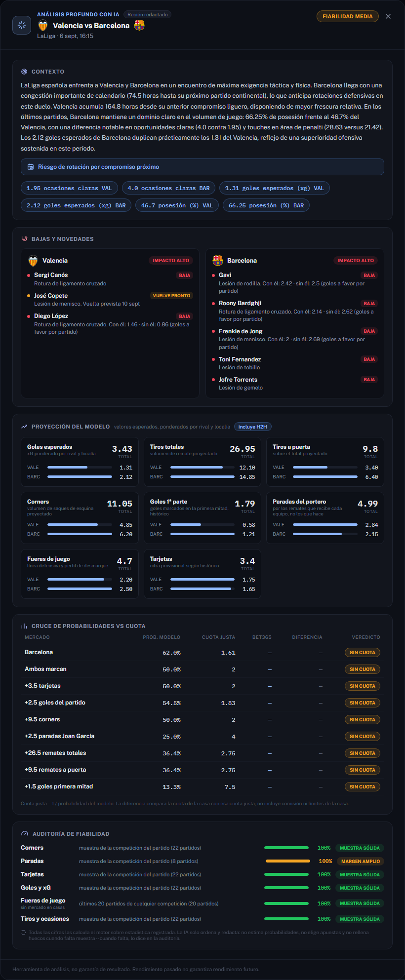Click the Barcelona crest beside match title

pos(139,25)
